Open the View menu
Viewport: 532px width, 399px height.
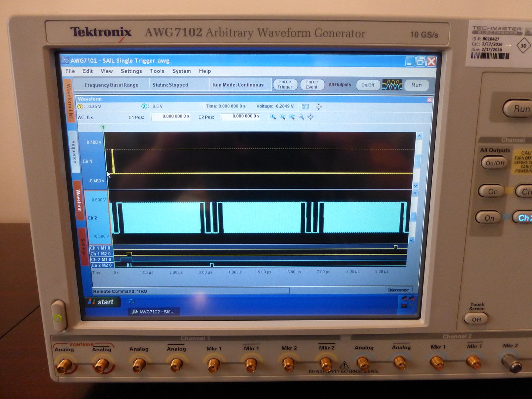tap(107, 71)
